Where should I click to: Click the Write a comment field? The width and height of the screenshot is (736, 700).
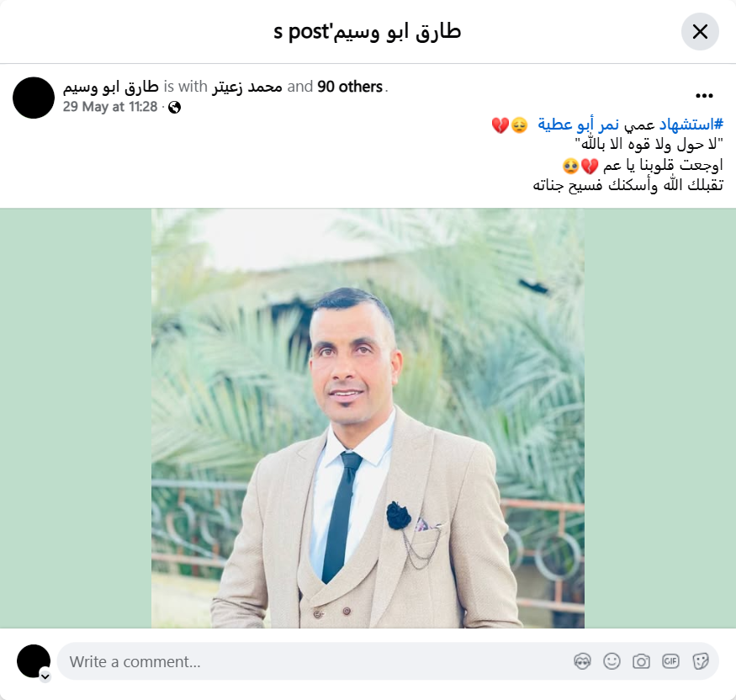pos(388,661)
